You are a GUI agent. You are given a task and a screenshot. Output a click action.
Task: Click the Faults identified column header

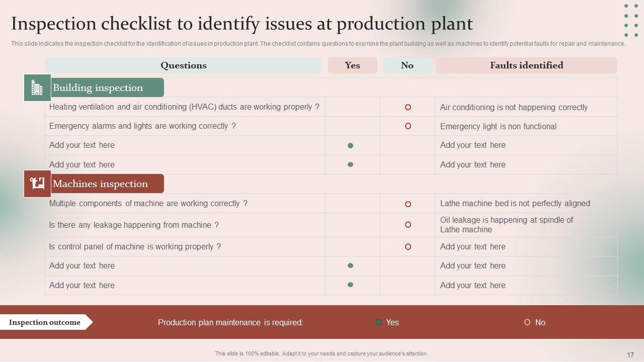tap(526, 65)
